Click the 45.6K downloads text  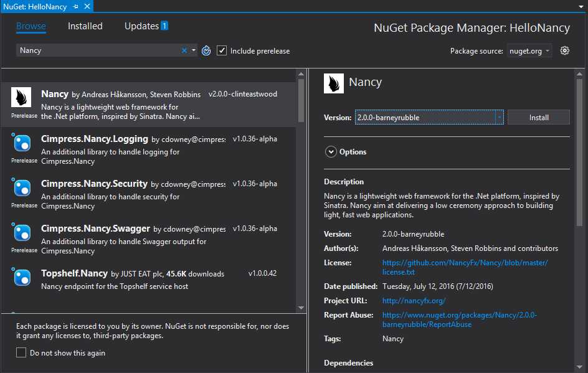pos(195,273)
